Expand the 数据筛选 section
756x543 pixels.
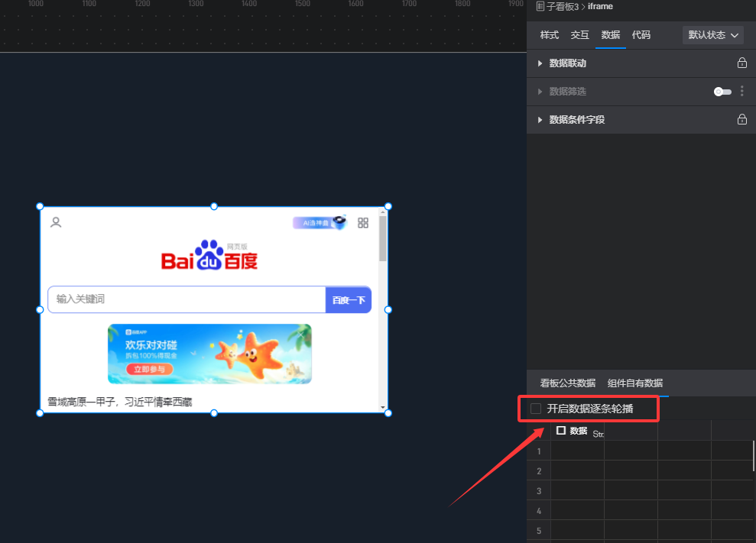(540, 92)
